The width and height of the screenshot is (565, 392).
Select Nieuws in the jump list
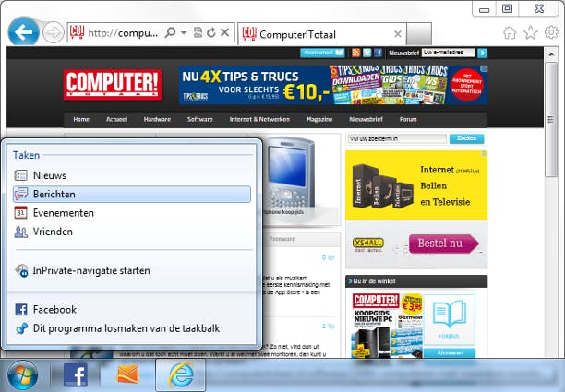click(132, 175)
